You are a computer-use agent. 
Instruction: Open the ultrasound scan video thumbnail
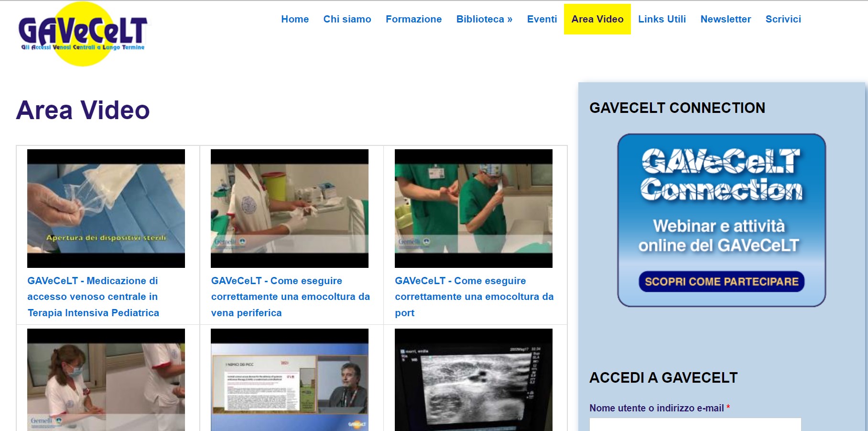click(473, 380)
